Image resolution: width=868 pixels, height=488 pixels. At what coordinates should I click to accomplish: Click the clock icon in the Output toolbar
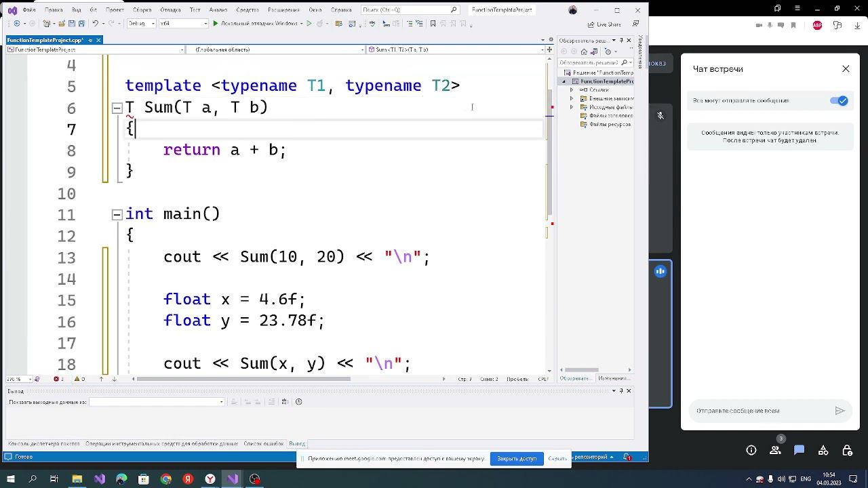click(x=298, y=402)
